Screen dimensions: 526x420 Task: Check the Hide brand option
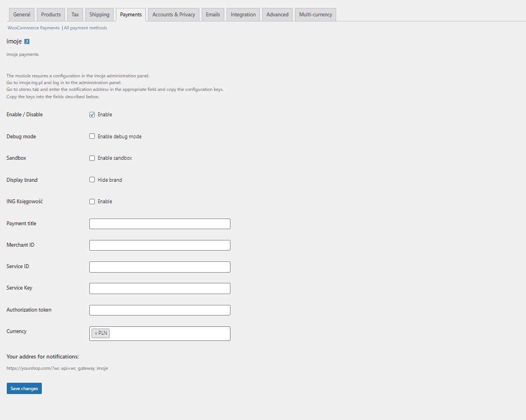pos(92,180)
